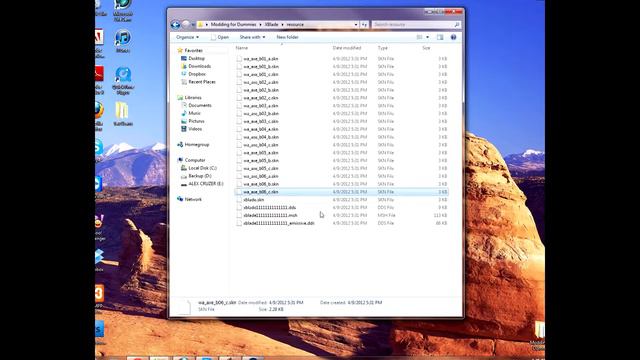The width and height of the screenshot is (640, 360).
Task: Select 'Modding for Dummies' in the address bar
Action: pyautogui.click(x=233, y=24)
